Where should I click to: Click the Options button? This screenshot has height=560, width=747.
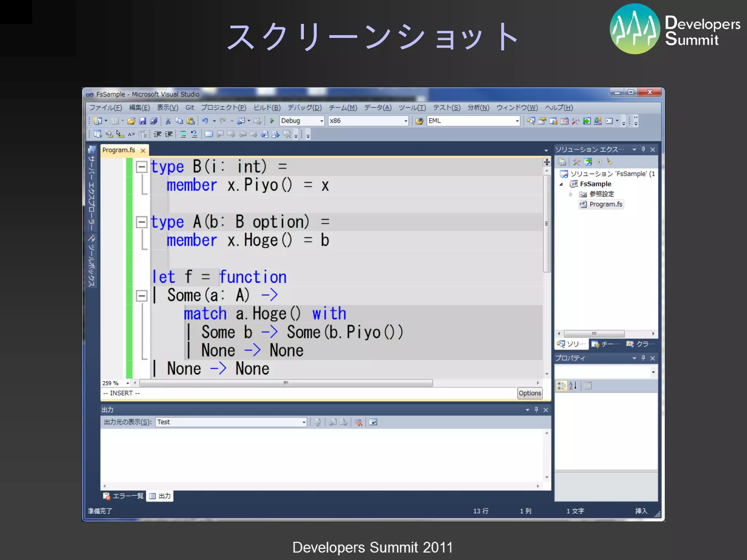click(x=530, y=393)
